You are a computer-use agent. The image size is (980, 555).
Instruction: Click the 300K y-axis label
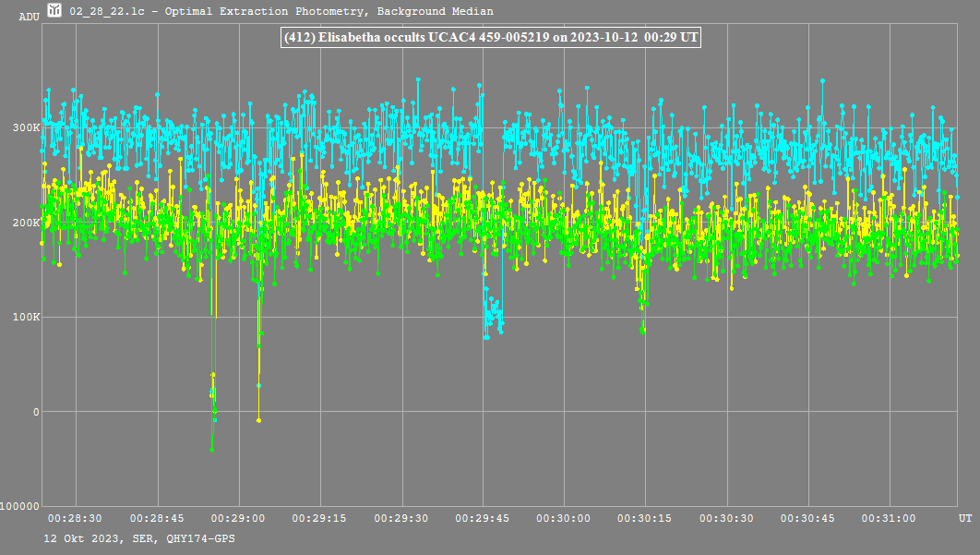26,127
